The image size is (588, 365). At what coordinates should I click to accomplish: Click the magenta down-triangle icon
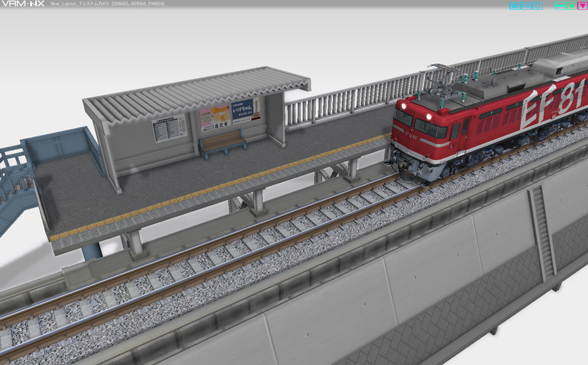(x=583, y=6)
